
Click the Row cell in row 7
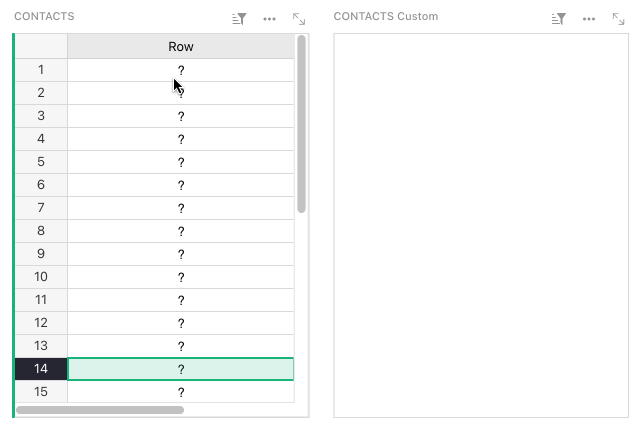(x=181, y=208)
